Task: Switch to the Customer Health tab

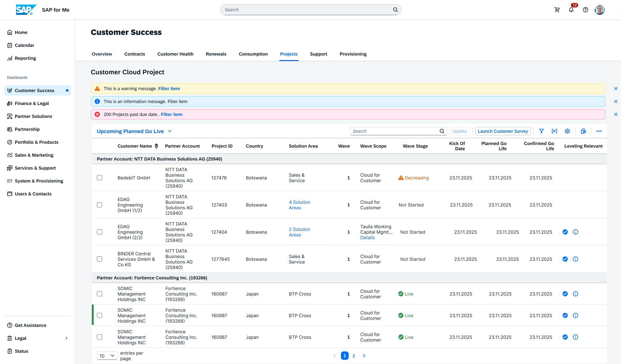Action: coord(175,54)
